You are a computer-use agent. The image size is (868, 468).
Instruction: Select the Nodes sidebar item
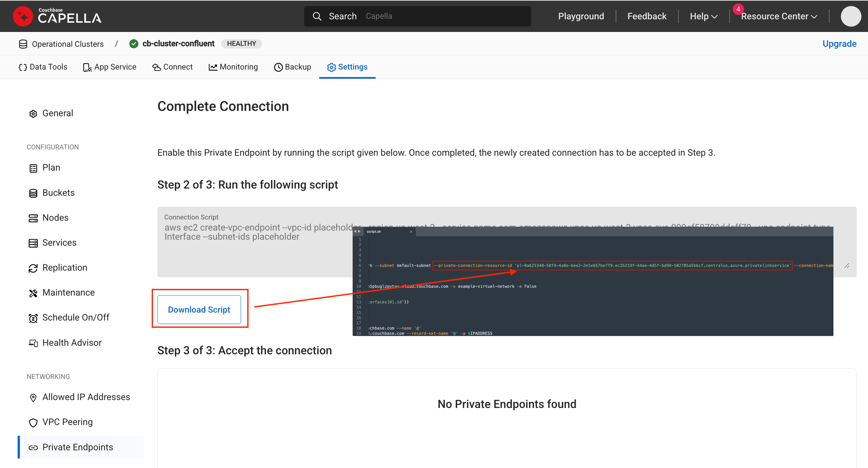point(55,218)
